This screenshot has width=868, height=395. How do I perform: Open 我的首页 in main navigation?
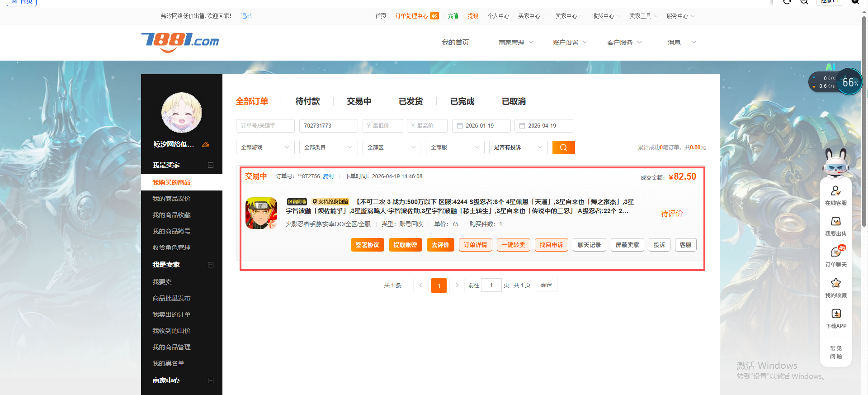(455, 43)
